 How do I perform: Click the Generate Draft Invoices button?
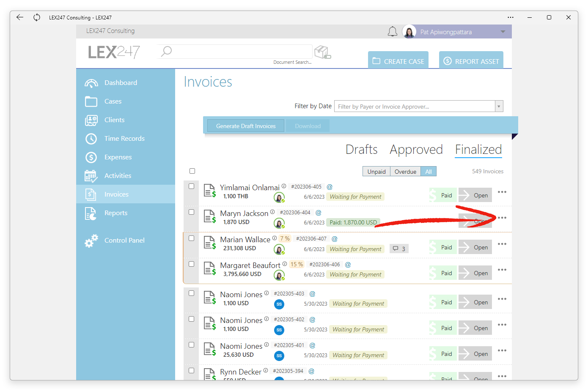246,126
